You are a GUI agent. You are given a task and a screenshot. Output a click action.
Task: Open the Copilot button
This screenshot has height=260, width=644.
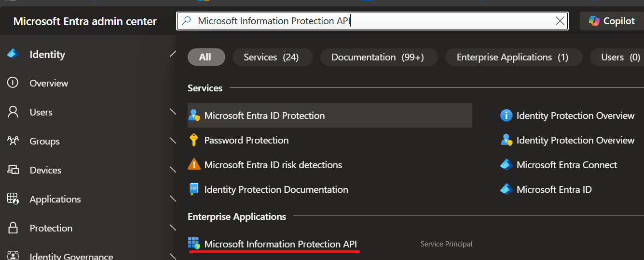612,21
